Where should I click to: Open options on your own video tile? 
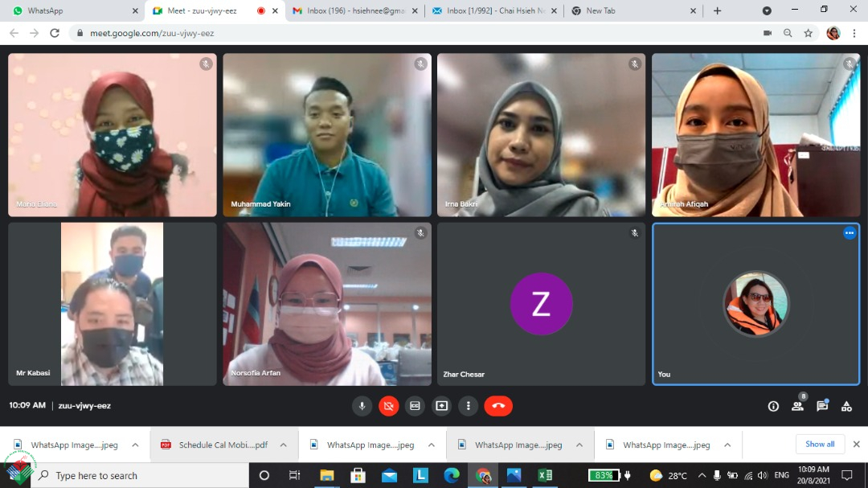(x=850, y=233)
